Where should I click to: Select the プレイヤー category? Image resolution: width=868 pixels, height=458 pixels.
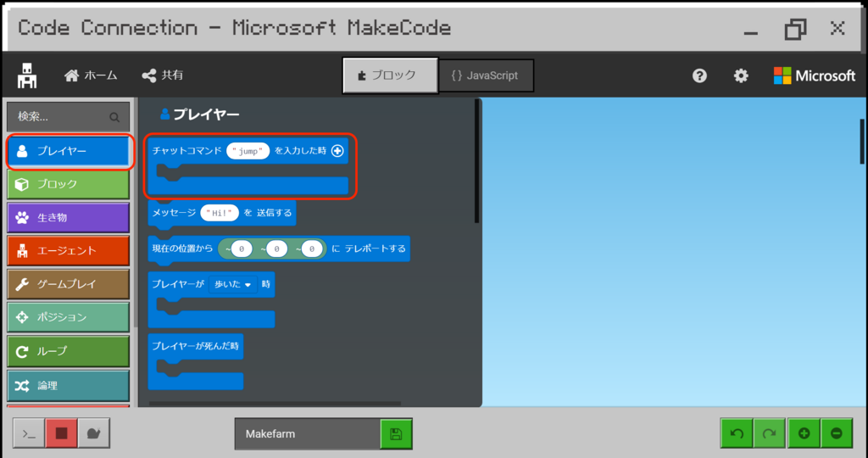[68, 151]
